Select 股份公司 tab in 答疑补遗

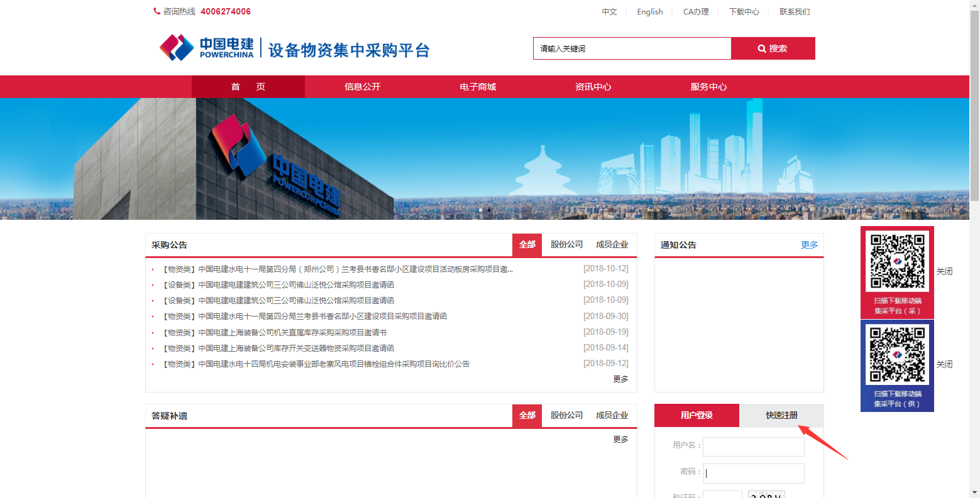point(567,416)
